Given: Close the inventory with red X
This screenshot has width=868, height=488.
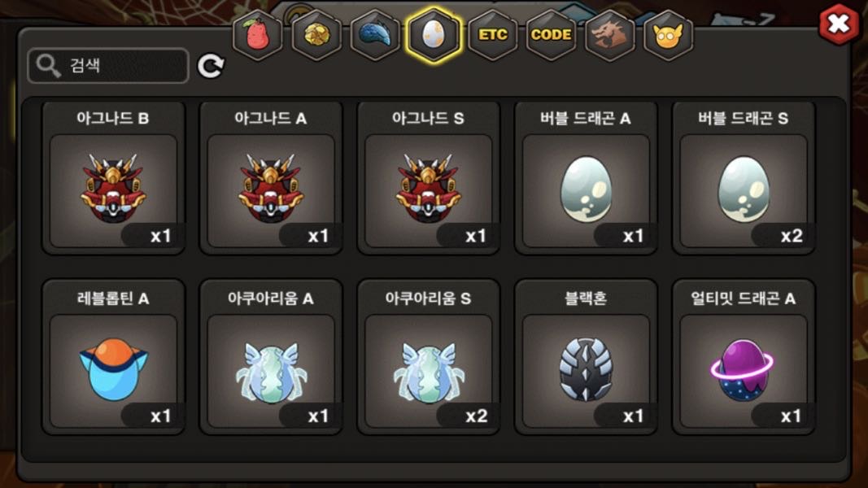Looking at the screenshot, I should (839, 24).
